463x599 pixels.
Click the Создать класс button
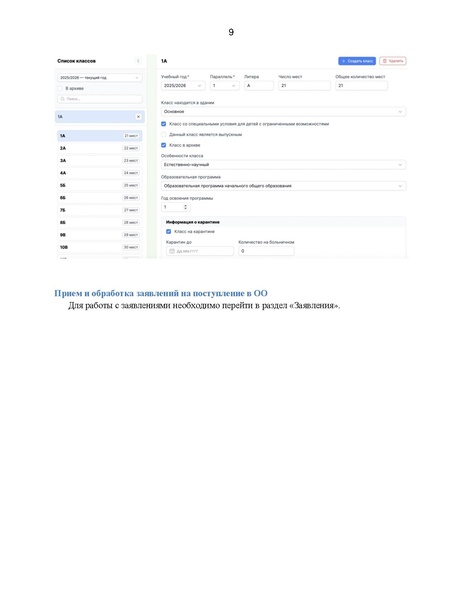357,61
